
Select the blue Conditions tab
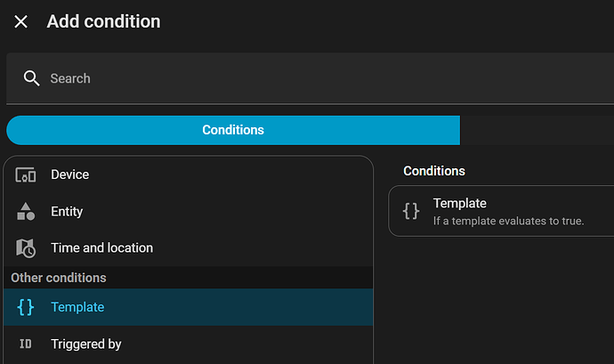click(233, 130)
